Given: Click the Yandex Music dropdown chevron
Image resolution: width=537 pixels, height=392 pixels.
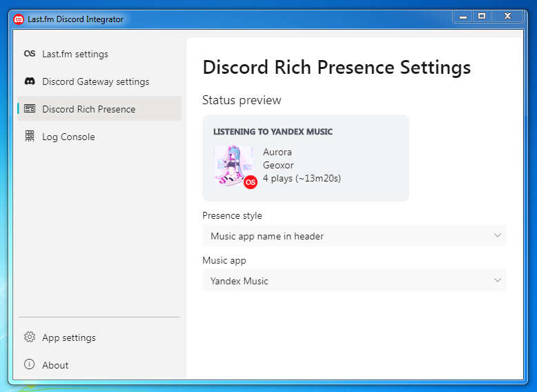Looking at the screenshot, I should click(497, 280).
